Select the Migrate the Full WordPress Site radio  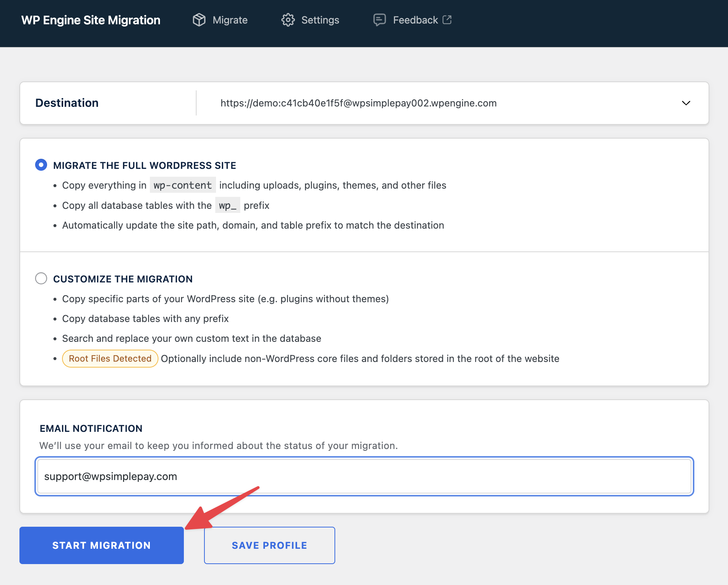tap(41, 165)
